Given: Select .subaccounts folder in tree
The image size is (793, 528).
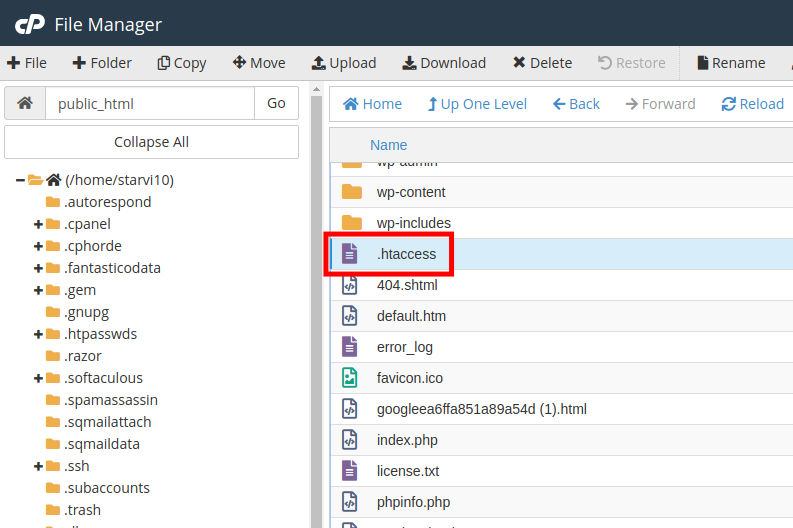Looking at the screenshot, I should point(107,488).
